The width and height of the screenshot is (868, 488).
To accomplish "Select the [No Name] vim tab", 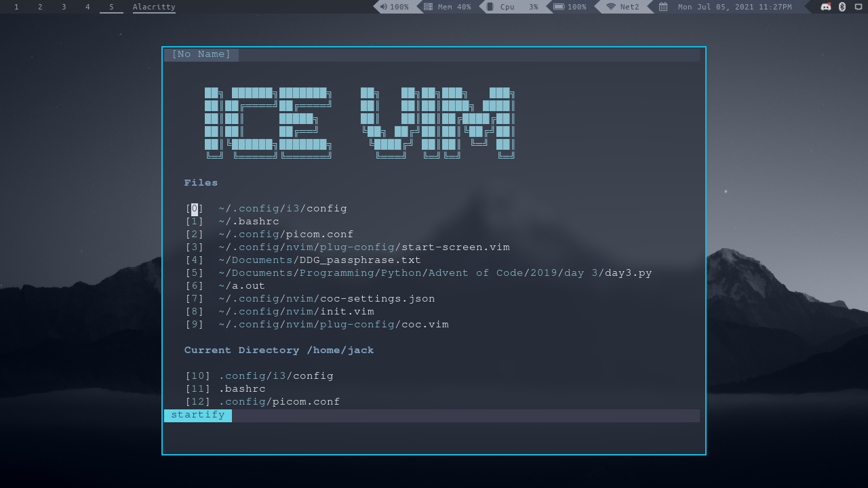I will pos(201,54).
